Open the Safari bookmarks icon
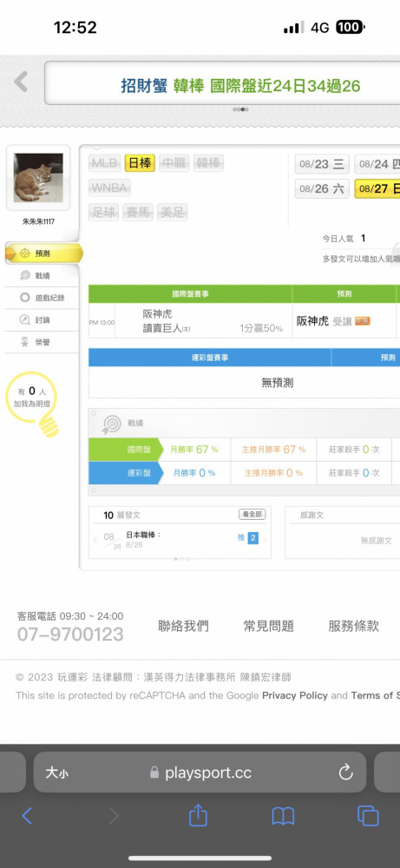400x868 pixels. click(x=283, y=816)
